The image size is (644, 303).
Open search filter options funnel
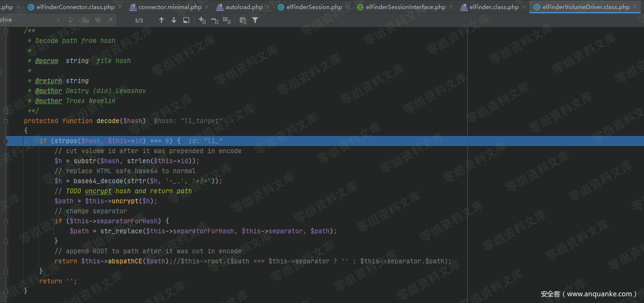pyautogui.click(x=255, y=20)
